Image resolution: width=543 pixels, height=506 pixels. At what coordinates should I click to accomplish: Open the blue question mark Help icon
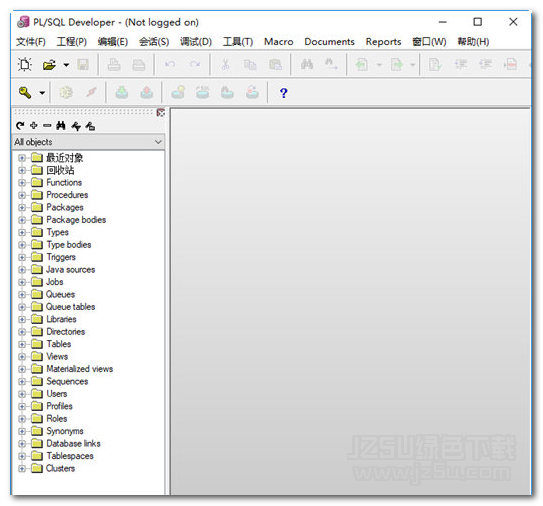[x=283, y=93]
